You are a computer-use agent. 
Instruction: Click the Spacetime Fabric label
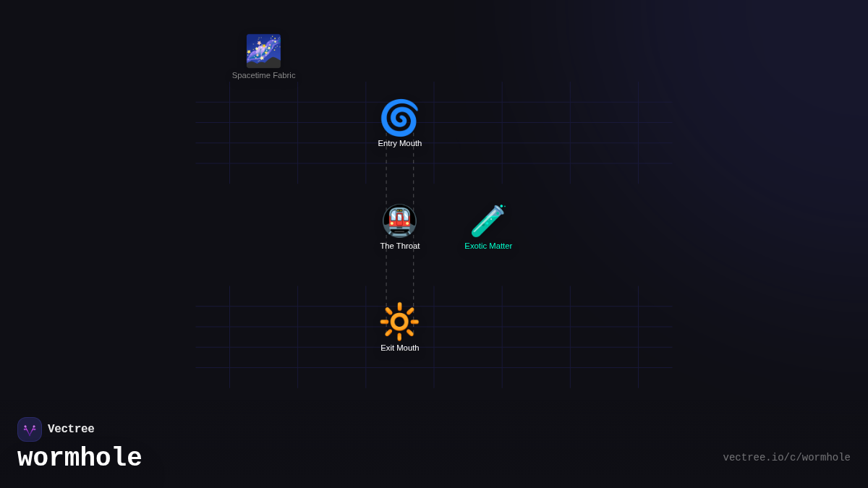pyautogui.click(x=263, y=75)
